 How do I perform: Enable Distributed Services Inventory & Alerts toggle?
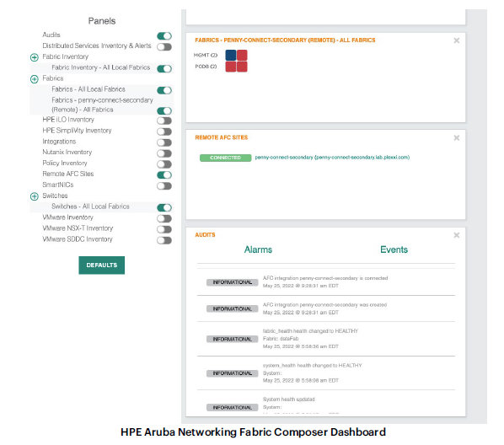pyautogui.click(x=164, y=47)
